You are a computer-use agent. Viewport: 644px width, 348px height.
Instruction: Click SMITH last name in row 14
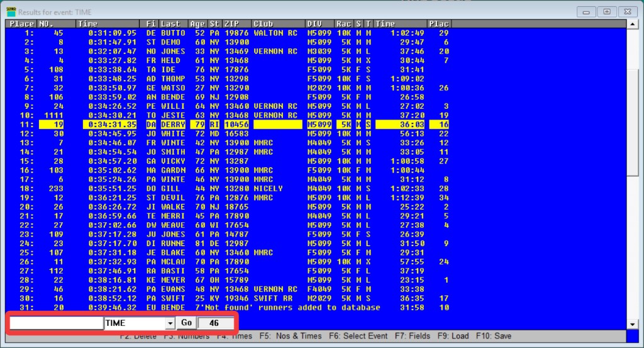tap(173, 152)
